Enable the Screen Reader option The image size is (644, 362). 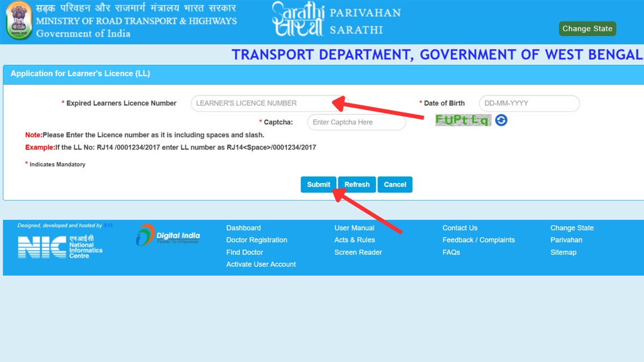pos(357,252)
